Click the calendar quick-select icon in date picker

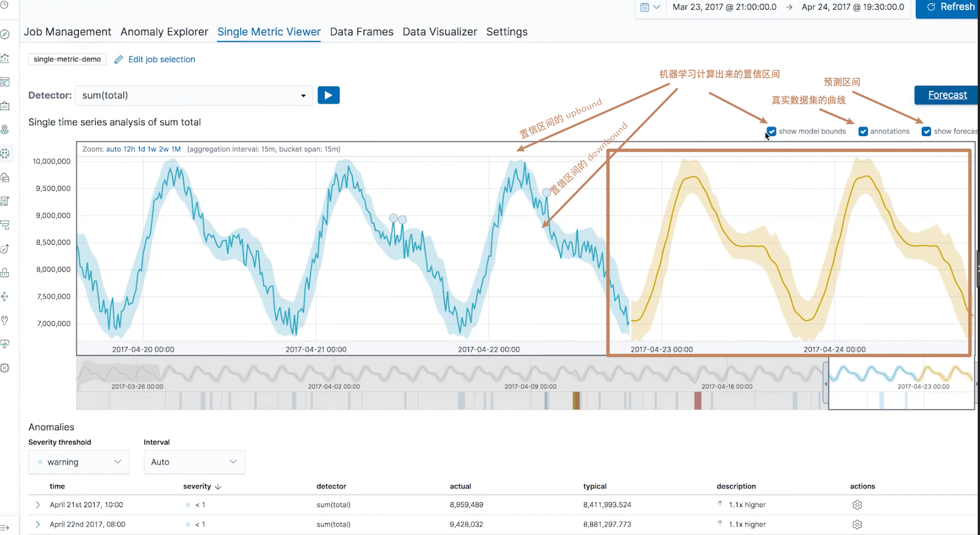pos(650,7)
